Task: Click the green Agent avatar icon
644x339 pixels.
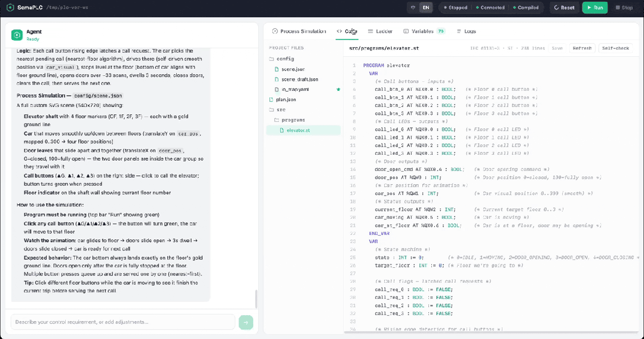Action: 17,35
